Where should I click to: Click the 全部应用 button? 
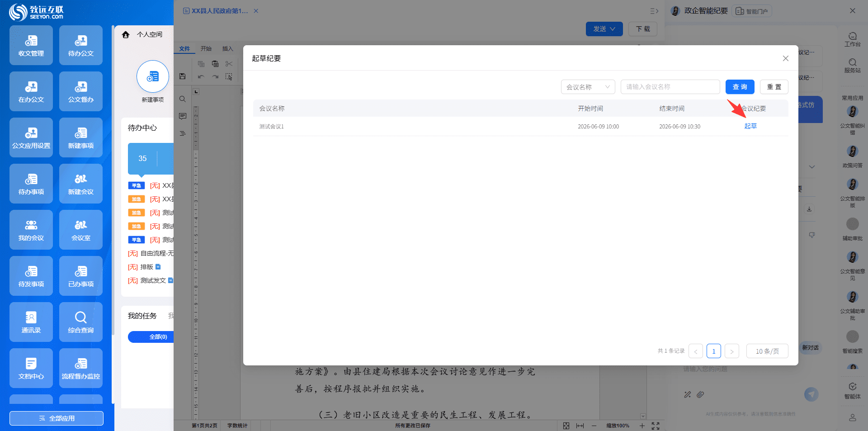tap(57, 418)
